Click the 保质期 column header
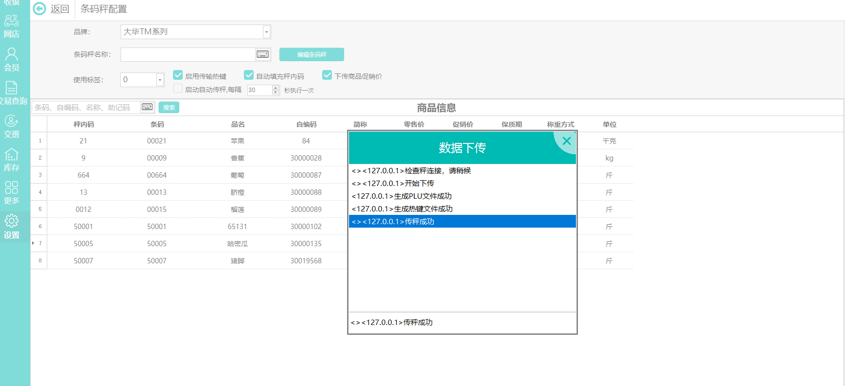845x386 pixels. coord(511,124)
